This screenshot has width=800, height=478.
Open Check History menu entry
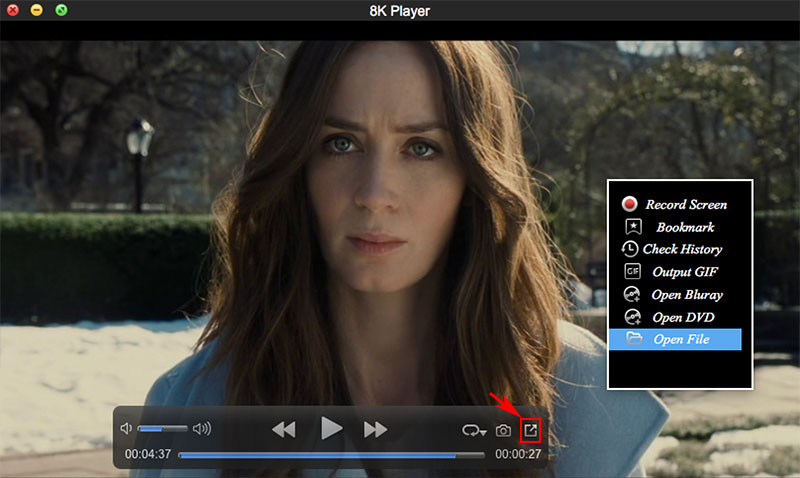click(685, 249)
